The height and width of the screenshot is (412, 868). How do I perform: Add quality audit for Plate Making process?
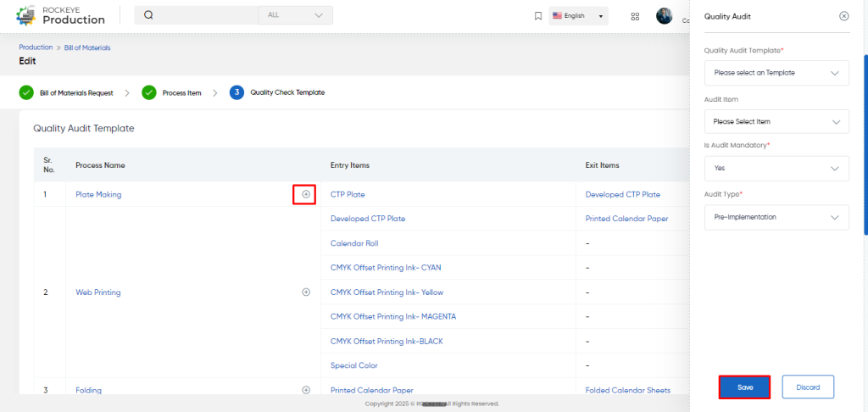pos(305,194)
